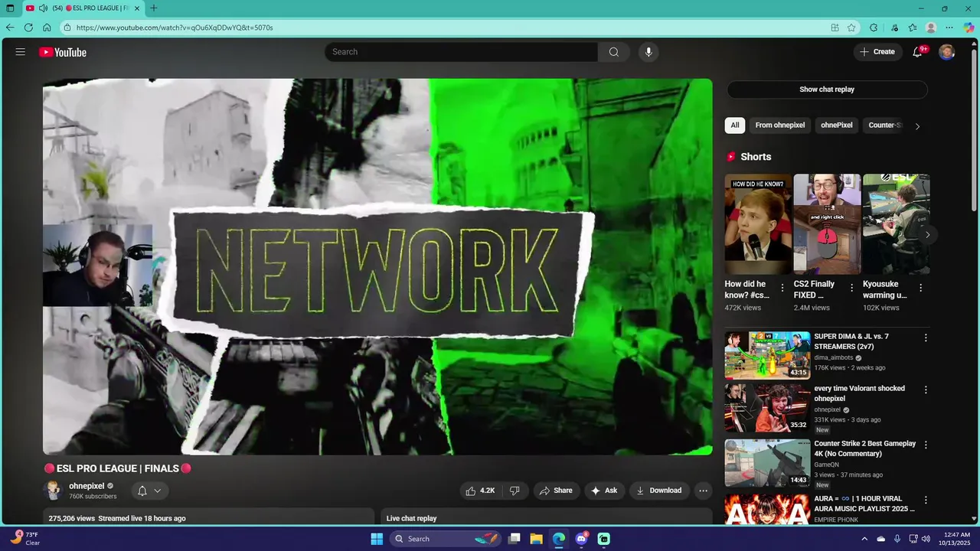
Task: Open options for AURA music playlist video
Action: [x=926, y=500]
